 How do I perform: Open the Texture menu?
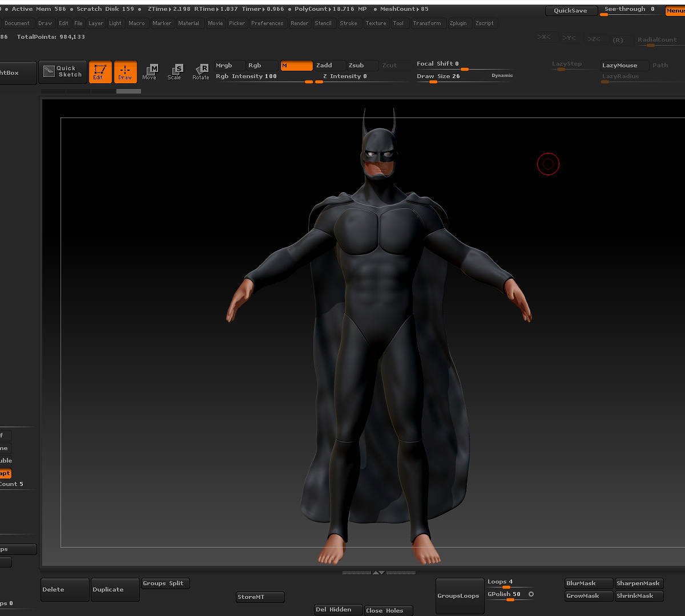(376, 23)
